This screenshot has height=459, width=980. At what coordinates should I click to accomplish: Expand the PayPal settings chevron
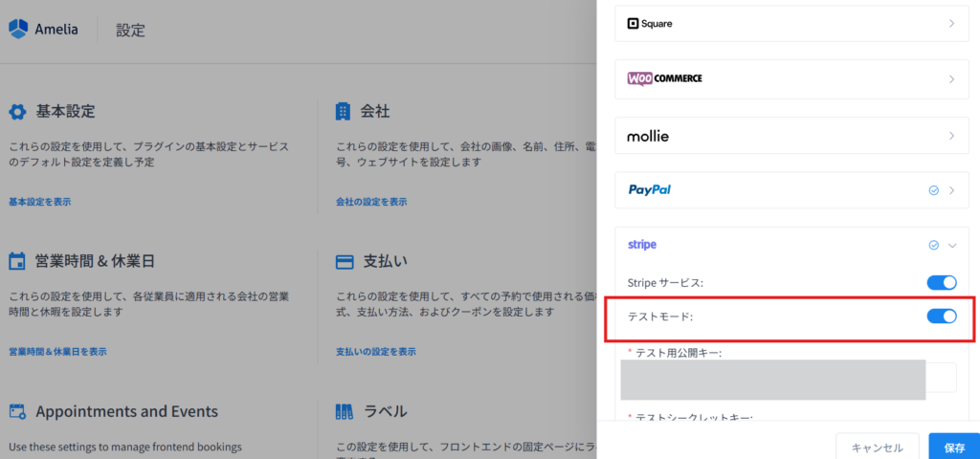pyautogui.click(x=951, y=190)
